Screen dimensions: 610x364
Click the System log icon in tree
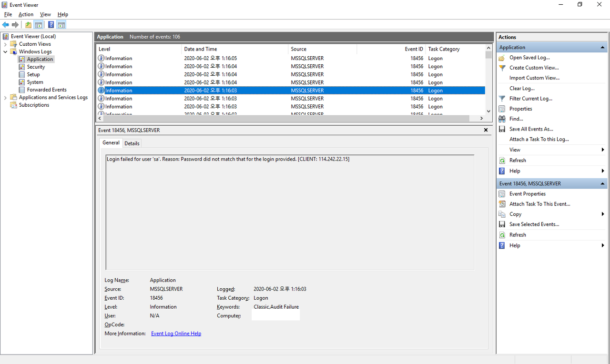click(x=22, y=82)
